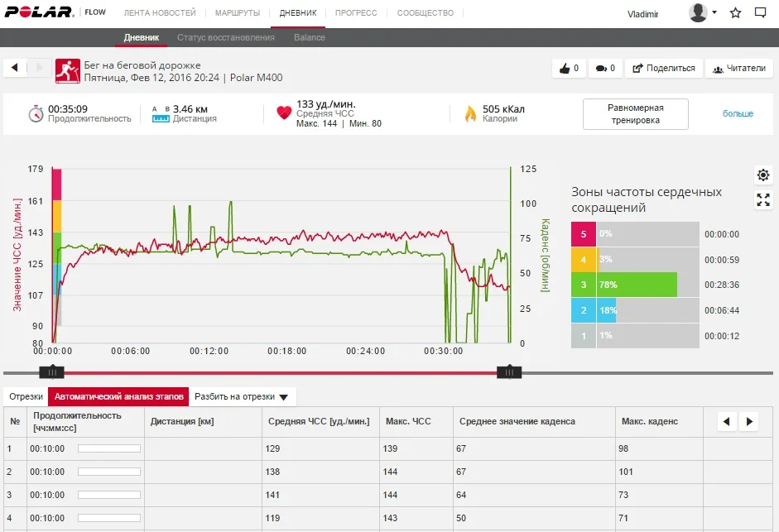This screenshot has width=779, height=532.
Task: Open the notifications speech bubble icon
Action: [x=760, y=13]
